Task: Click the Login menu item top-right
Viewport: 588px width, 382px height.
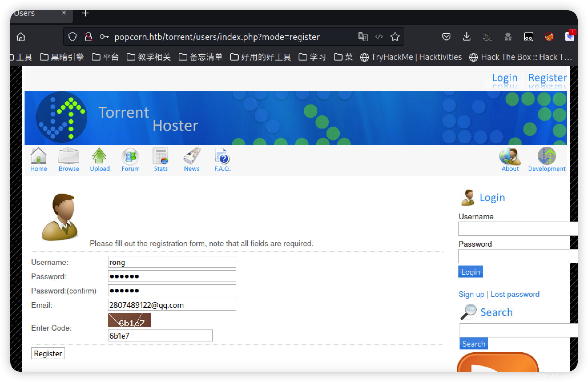Action: (x=505, y=78)
